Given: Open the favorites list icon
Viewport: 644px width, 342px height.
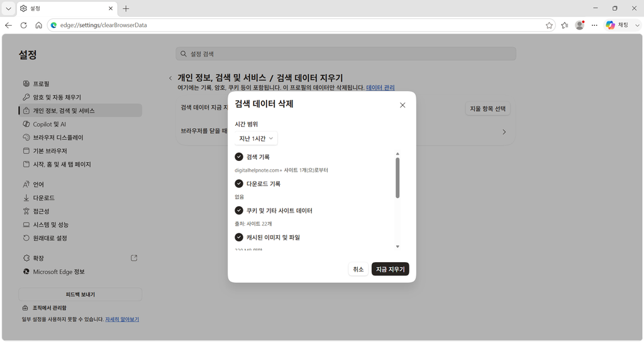Looking at the screenshot, I should click(565, 25).
